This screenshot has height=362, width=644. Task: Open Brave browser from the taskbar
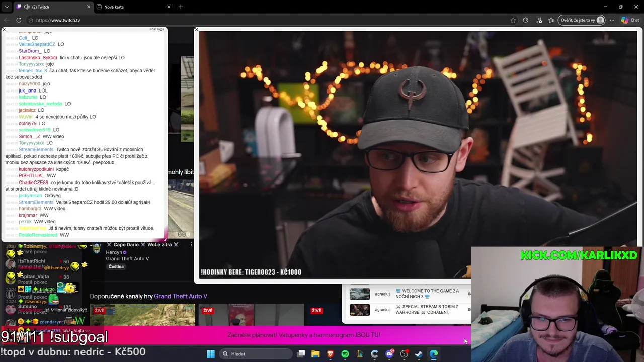tap(330, 354)
